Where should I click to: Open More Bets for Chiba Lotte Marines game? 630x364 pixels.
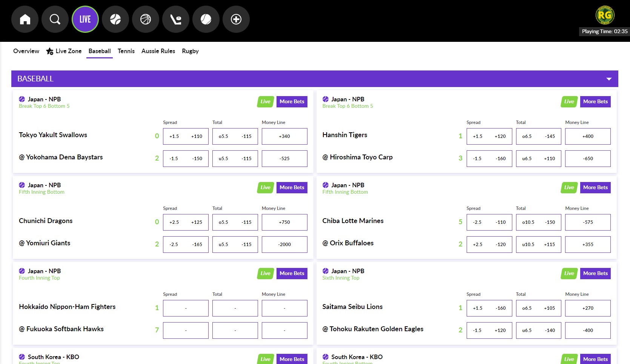coord(595,187)
